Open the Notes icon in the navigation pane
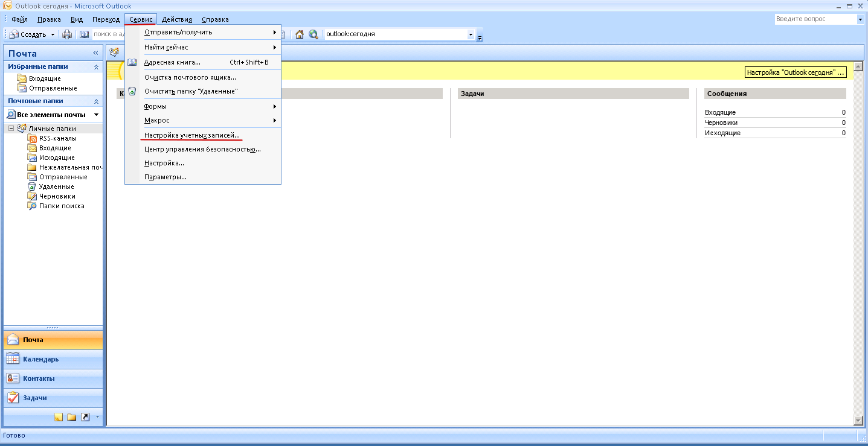The width and height of the screenshot is (868, 446). click(59, 417)
